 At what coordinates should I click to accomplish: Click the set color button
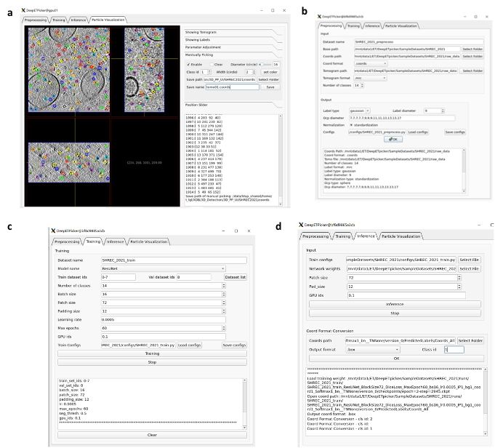[x=269, y=72]
